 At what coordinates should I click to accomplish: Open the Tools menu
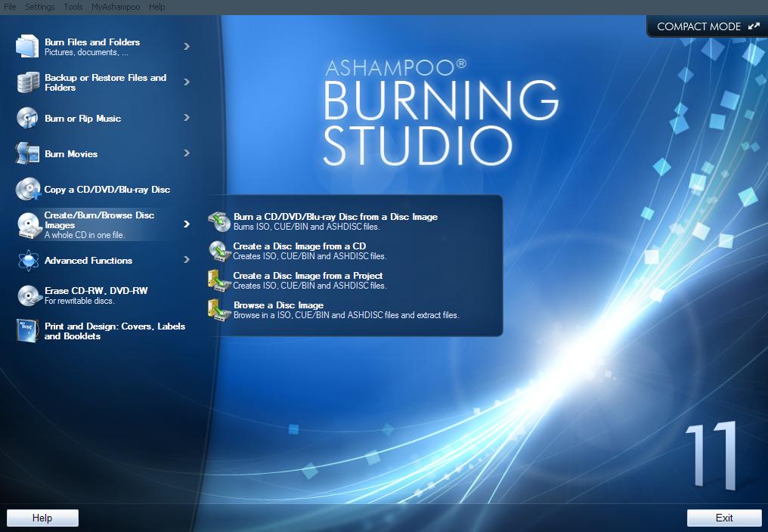pos(73,7)
